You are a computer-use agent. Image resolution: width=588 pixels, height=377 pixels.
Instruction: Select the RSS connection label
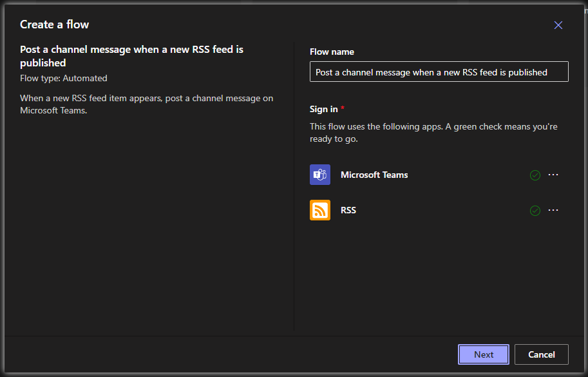coord(348,210)
